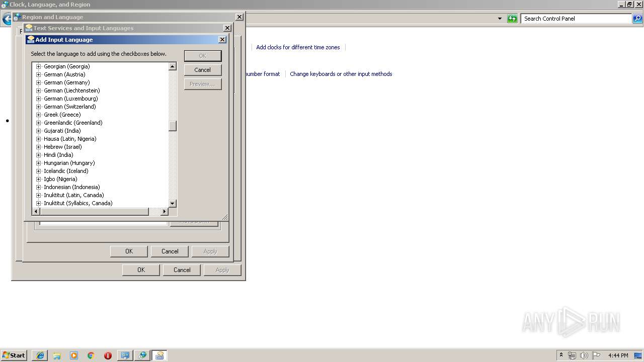Select Hausa (Latin, Nigeria) entry

tap(70, 139)
